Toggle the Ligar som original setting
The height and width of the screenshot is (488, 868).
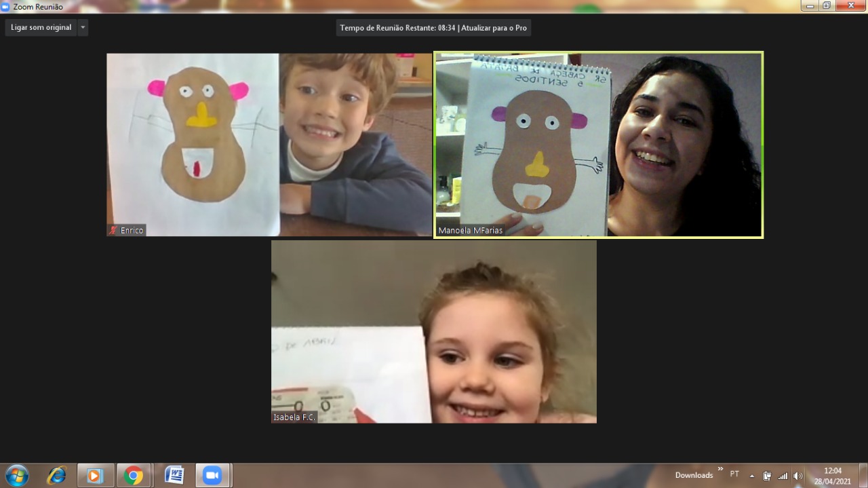(x=41, y=28)
